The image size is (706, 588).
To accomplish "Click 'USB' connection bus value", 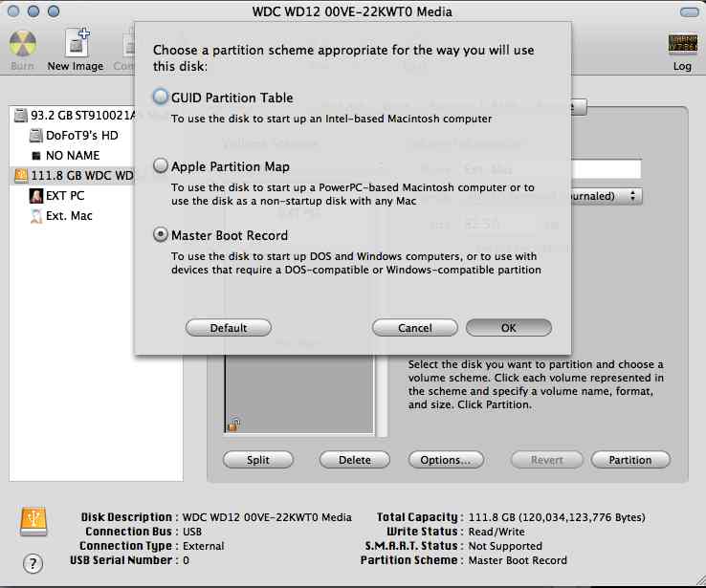I will click(x=192, y=532).
